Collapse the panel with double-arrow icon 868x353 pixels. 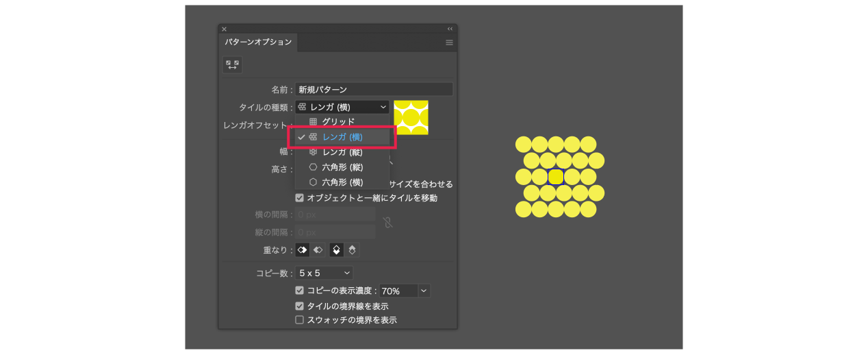click(x=450, y=29)
